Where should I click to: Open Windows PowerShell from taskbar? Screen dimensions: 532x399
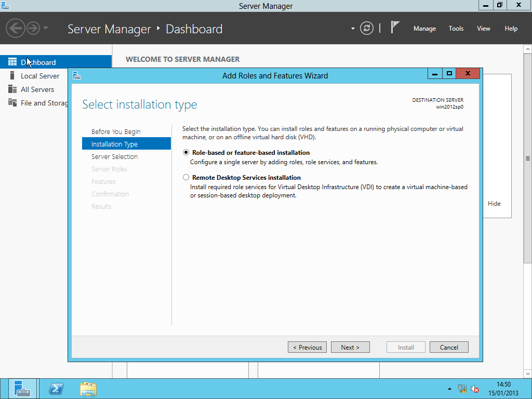(x=56, y=389)
